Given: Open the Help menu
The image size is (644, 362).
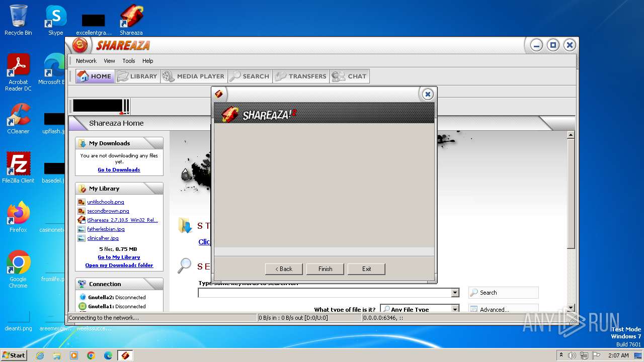Looking at the screenshot, I should click(147, 61).
